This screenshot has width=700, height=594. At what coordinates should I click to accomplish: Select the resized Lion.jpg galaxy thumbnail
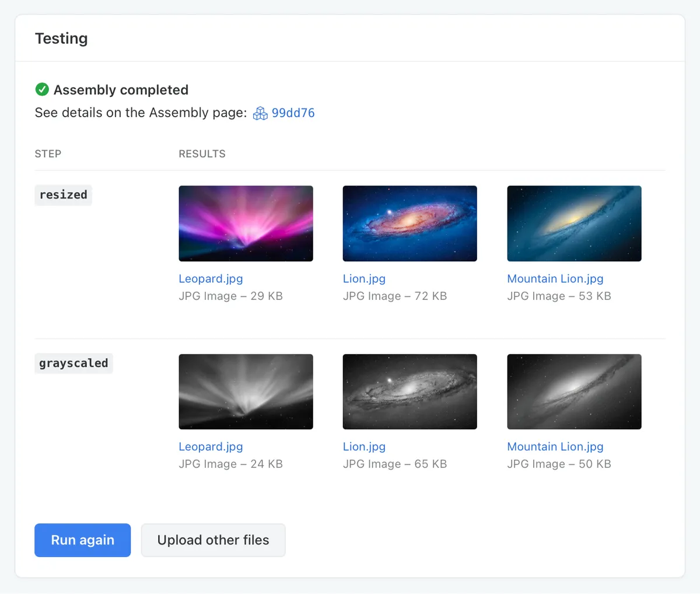tap(409, 223)
